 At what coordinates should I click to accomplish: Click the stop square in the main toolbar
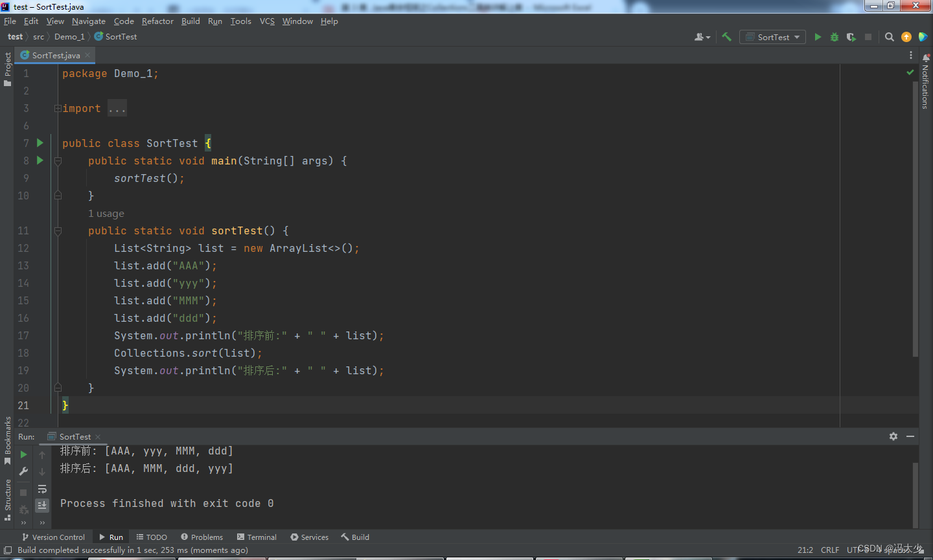coord(868,37)
